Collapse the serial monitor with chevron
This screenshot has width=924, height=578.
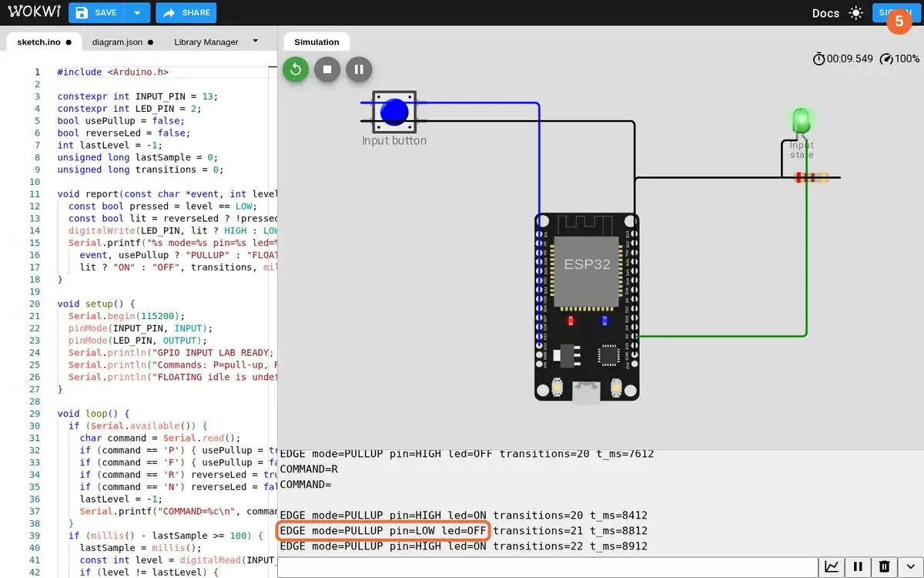coord(910,566)
